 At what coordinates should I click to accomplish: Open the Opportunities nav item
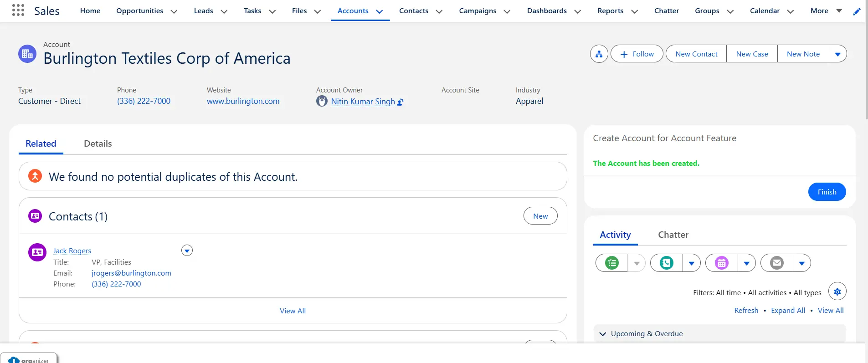point(139,11)
